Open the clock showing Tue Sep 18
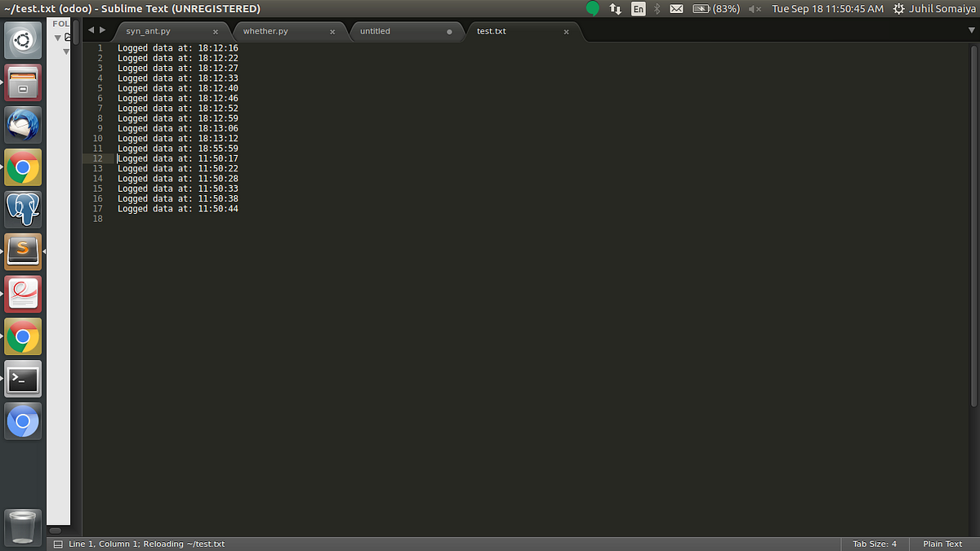This screenshot has width=980, height=551. (x=827, y=9)
